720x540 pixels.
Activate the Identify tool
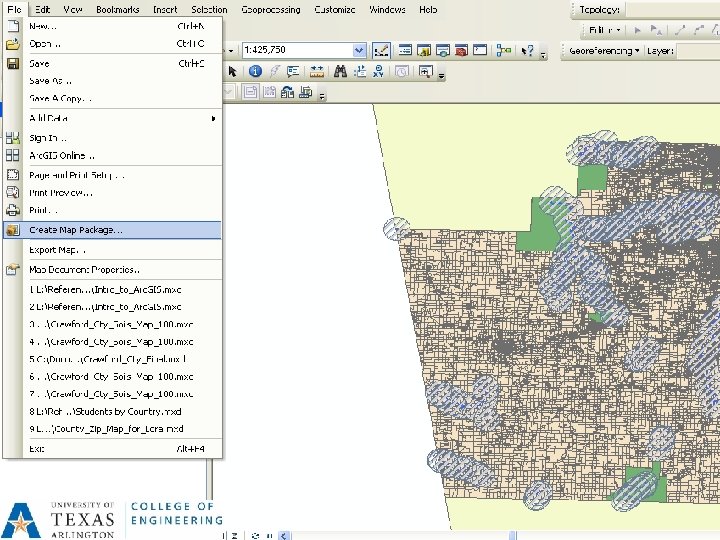[x=255, y=71]
